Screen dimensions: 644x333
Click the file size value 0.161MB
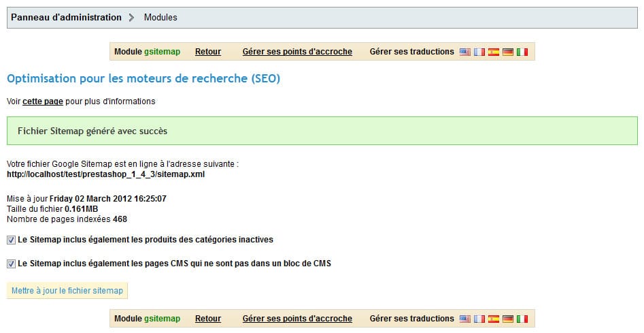pyautogui.click(x=82, y=209)
